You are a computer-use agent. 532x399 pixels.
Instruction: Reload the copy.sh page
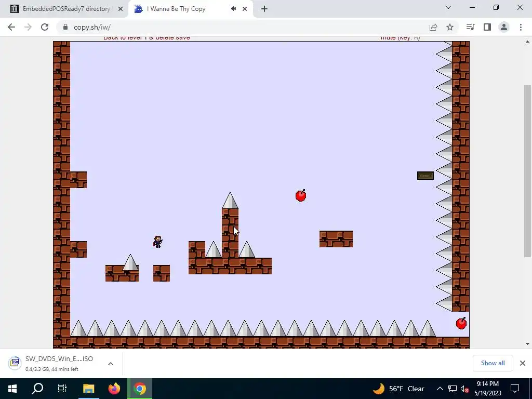point(45,27)
